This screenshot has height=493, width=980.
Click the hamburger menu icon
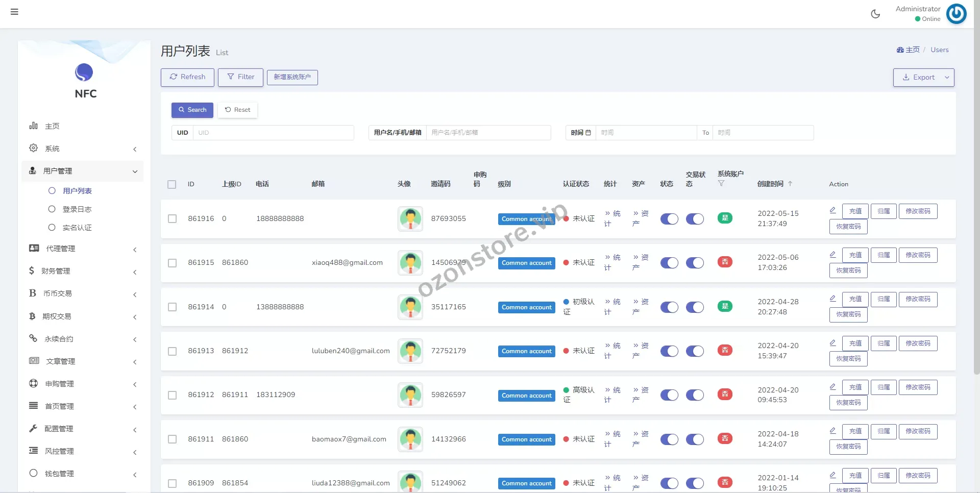point(14,12)
